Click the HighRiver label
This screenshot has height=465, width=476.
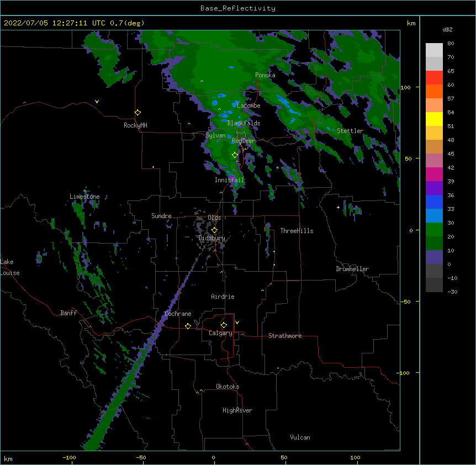pos(237,410)
